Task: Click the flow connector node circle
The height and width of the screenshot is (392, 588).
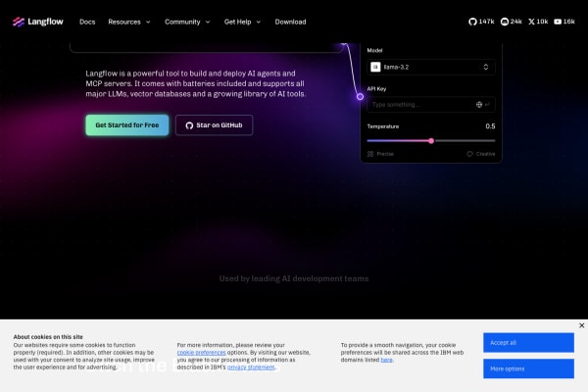Action: click(360, 97)
